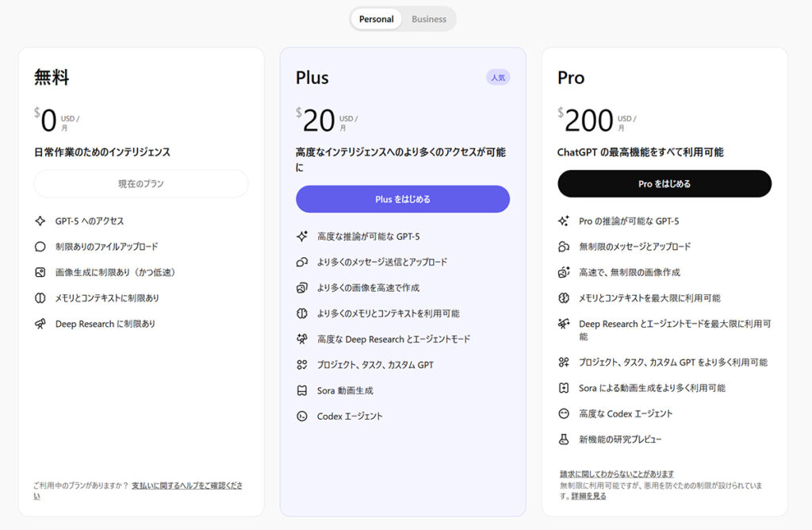Click the '人気' badge on Plus plan
The width and height of the screenshot is (812, 530).
[x=498, y=78]
